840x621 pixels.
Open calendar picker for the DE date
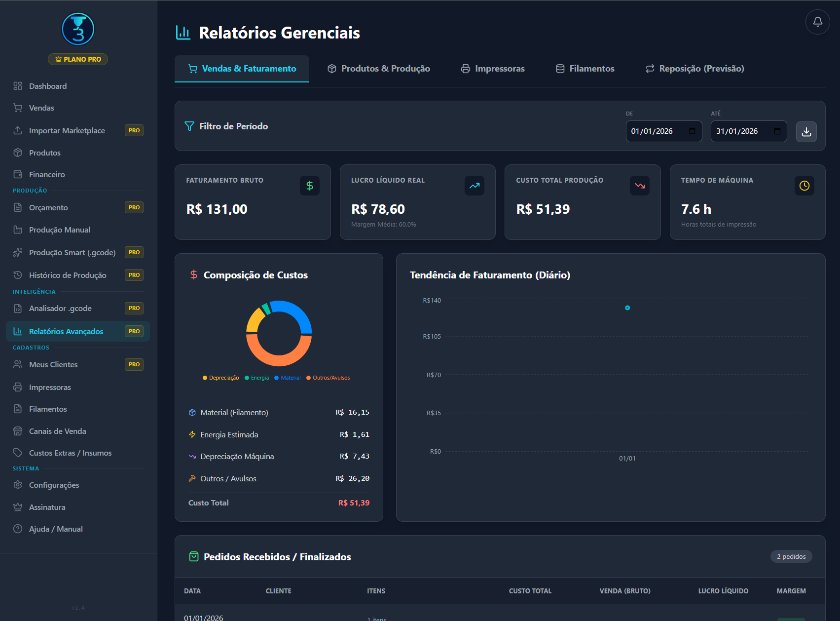pos(692,131)
